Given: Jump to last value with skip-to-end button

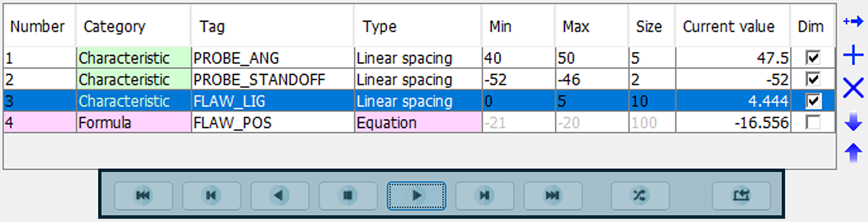Looking at the screenshot, I should pyautogui.click(x=553, y=195).
